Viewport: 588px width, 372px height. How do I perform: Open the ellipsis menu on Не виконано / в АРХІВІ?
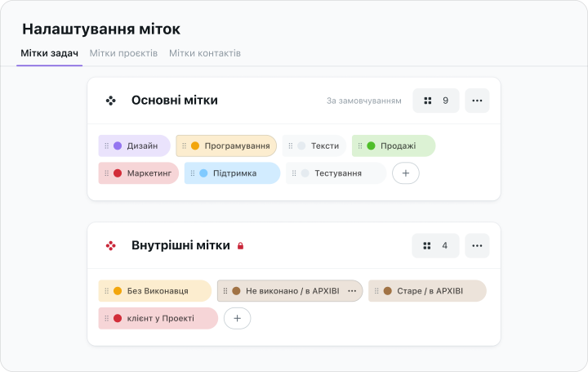(x=352, y=291)
